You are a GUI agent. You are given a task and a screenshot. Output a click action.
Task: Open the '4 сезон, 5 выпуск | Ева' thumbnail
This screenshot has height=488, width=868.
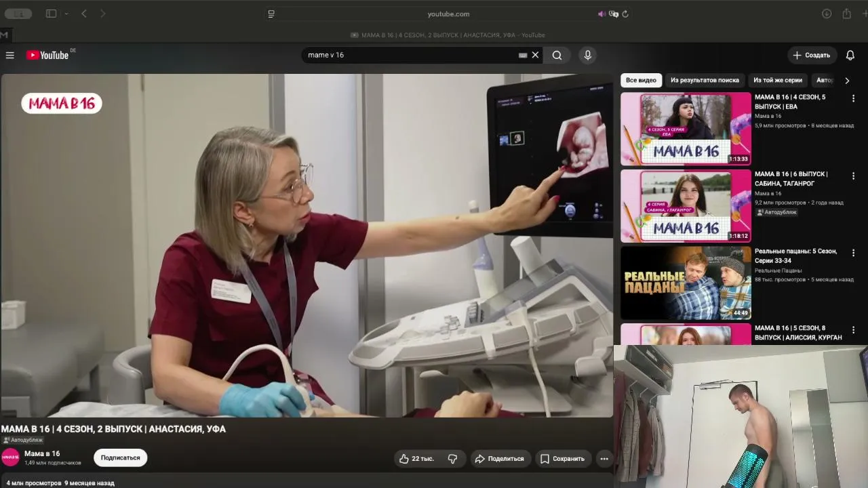click(x=686, y=129)
